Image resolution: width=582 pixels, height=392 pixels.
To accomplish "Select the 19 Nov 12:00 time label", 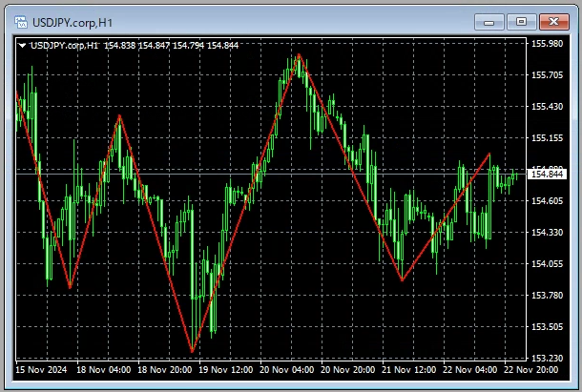I will click(x=227, y=369).
